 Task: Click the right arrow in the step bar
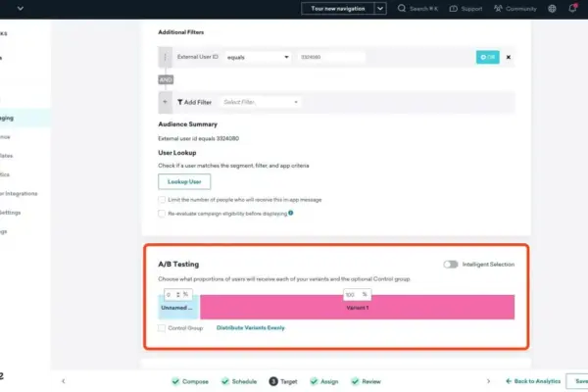(488, 381)
